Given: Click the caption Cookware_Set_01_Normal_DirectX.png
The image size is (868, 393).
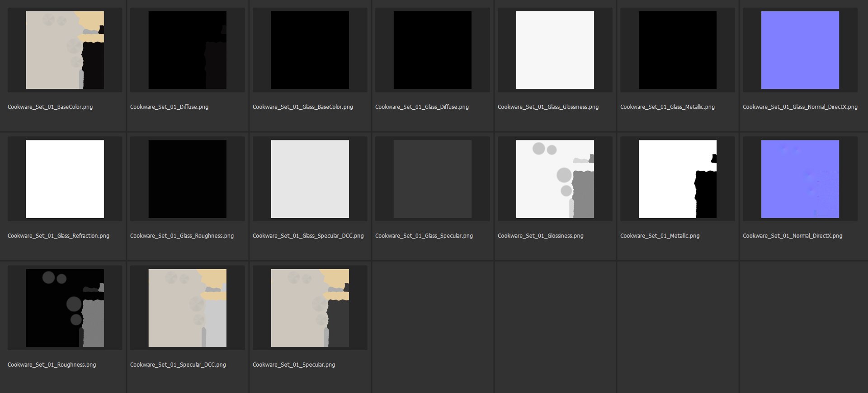Looking at the screenshot, I should (793, 236).
